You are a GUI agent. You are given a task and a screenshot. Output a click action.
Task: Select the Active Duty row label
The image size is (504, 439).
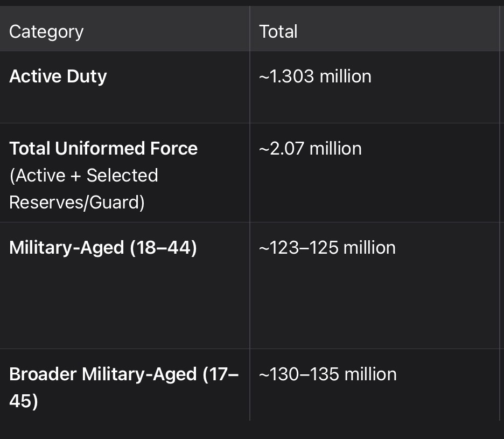(x=58, y=77)
